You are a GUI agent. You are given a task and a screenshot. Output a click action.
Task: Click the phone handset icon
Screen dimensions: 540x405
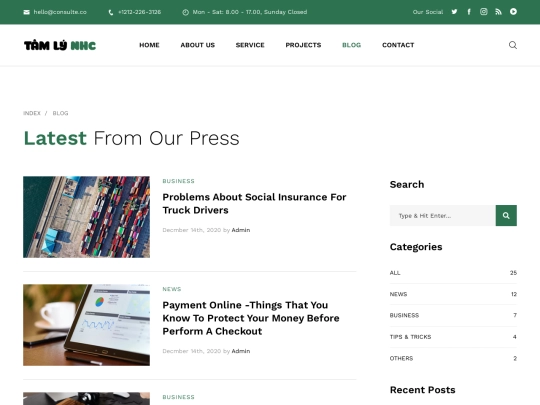(111, 12)
